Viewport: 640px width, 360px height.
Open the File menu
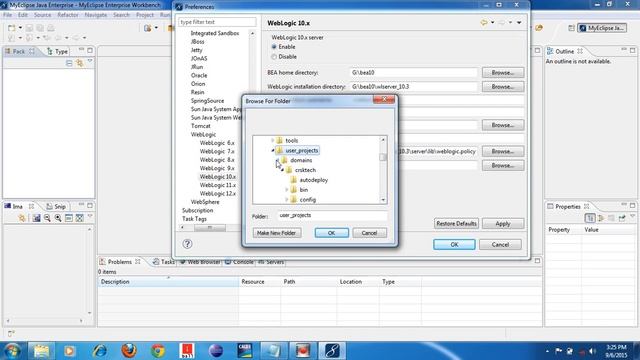point(7,15)
